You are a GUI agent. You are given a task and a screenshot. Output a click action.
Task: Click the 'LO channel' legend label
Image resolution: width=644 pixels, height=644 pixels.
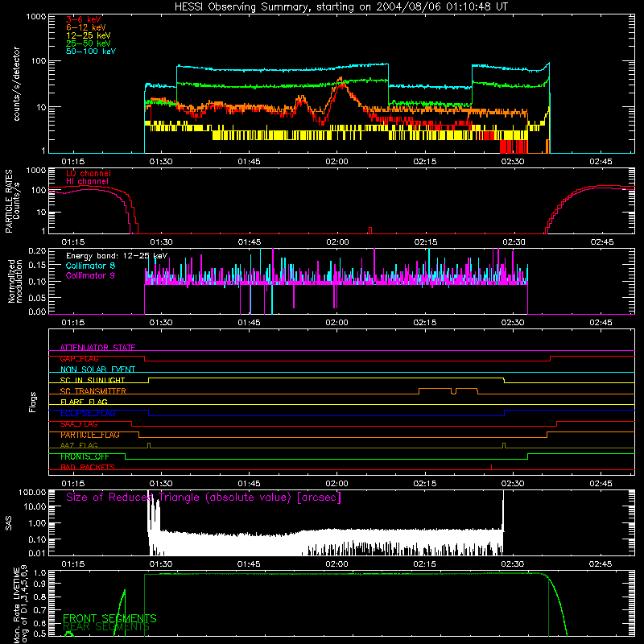point(89,173)
